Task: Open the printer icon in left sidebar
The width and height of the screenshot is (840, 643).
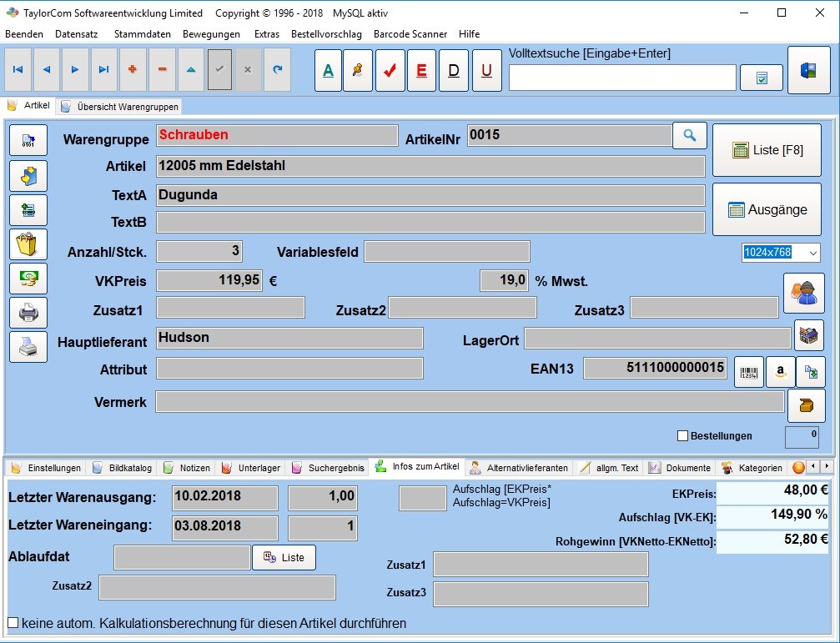Action: pos(28,313)
